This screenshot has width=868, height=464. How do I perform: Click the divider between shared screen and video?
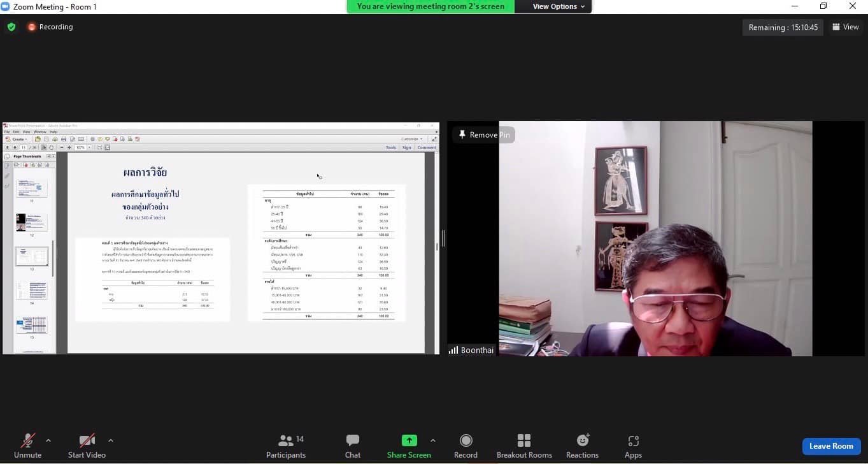pos(443,238)
